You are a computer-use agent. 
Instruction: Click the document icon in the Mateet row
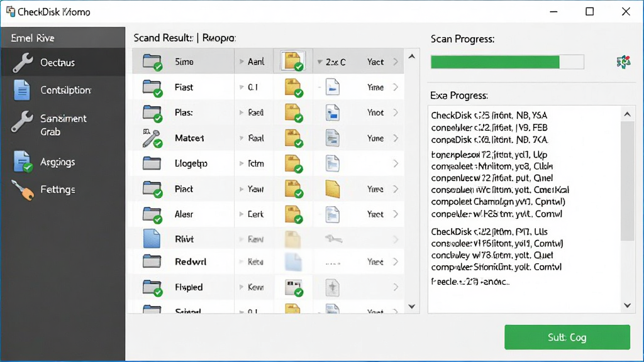pyautogui.click(x=332, y=138)
